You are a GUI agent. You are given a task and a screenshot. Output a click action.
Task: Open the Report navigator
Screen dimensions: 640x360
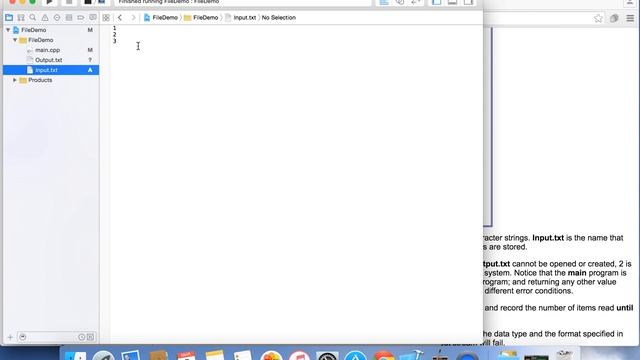click(x=93, y=18)
